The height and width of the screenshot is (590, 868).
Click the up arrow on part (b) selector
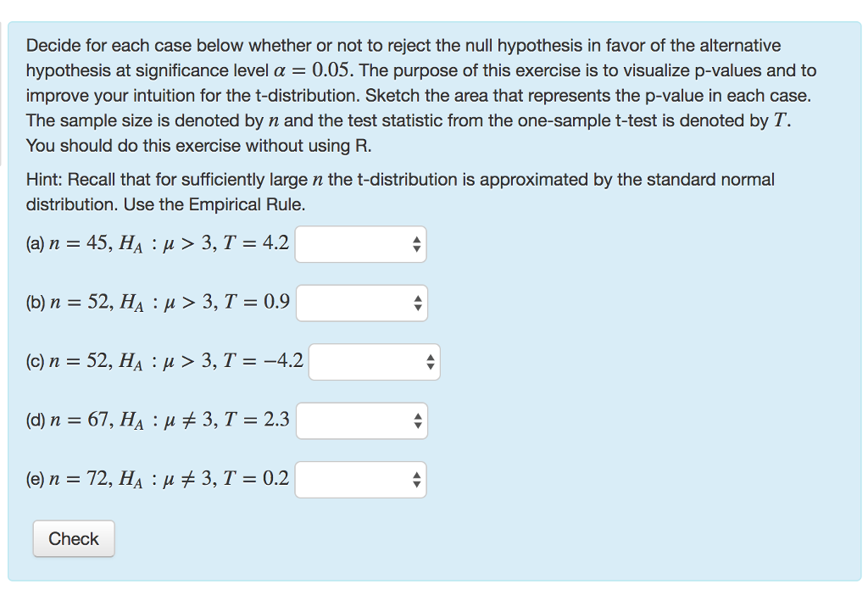(419, 299)
